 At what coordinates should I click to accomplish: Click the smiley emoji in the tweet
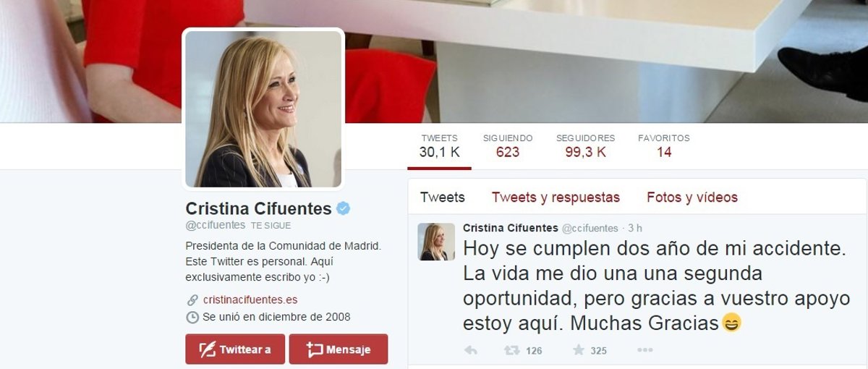[x=731, y=323]
